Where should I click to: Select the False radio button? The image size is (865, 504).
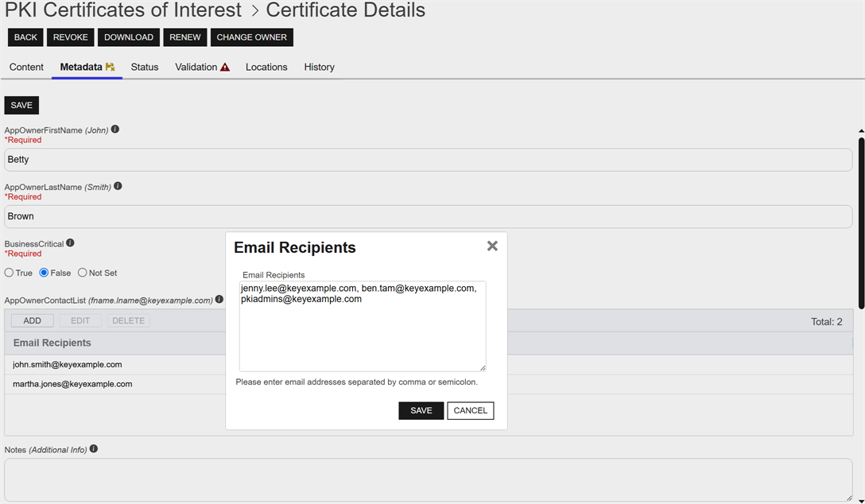[x=45, y=273]
